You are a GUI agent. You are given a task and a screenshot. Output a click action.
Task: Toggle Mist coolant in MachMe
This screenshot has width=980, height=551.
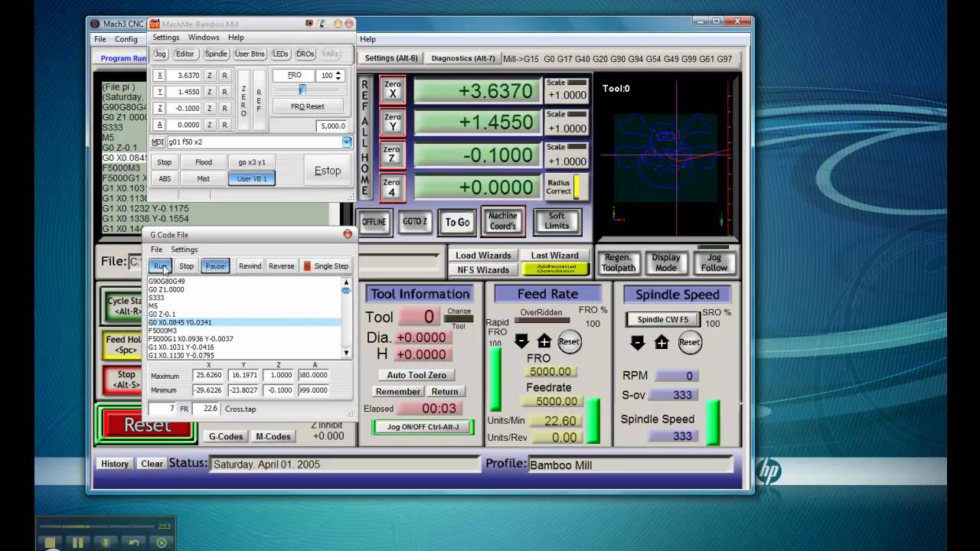(204, 178)
